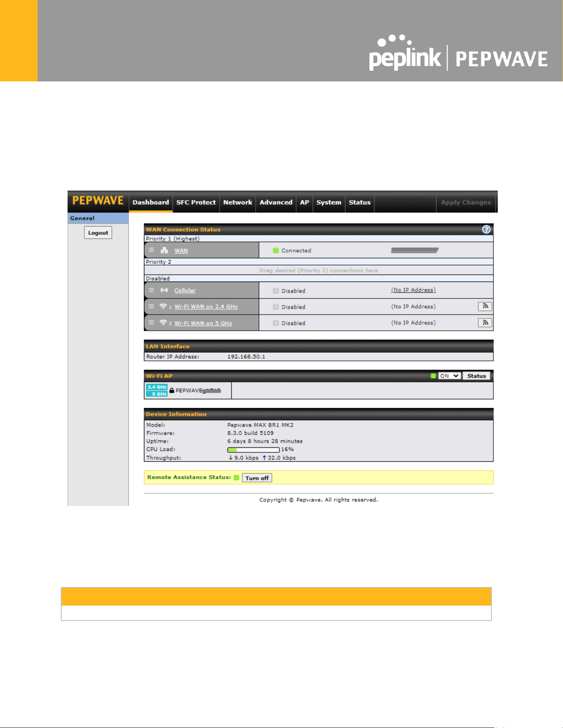
Task: Turn off Remote Assistance
Action: (257, 478)
